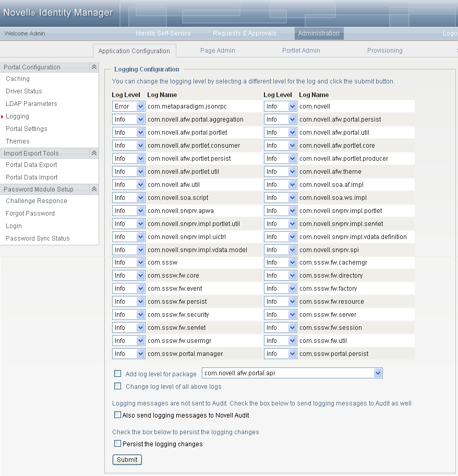
Task: Change log level of com.novell.srvprv.apwa
Action: coord(129,211)
